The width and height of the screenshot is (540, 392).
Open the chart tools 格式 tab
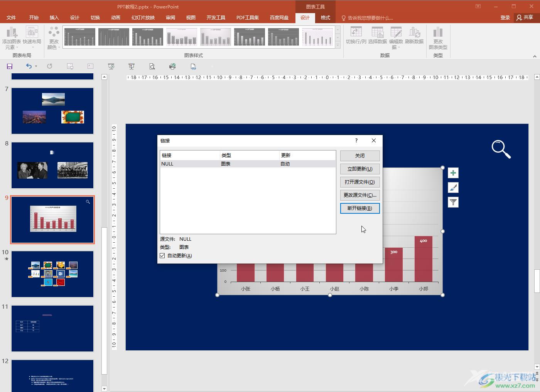326,18
